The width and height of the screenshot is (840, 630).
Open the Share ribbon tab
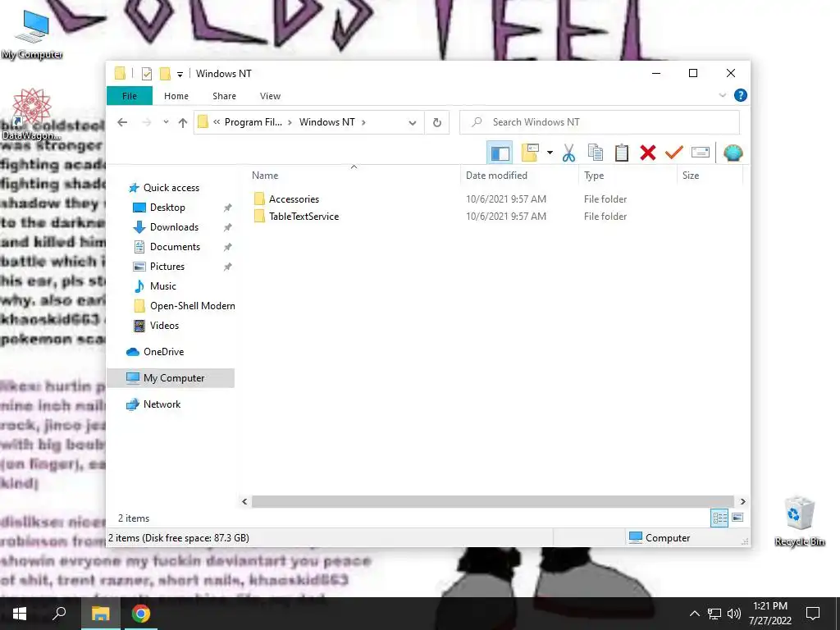pos(224,96)
